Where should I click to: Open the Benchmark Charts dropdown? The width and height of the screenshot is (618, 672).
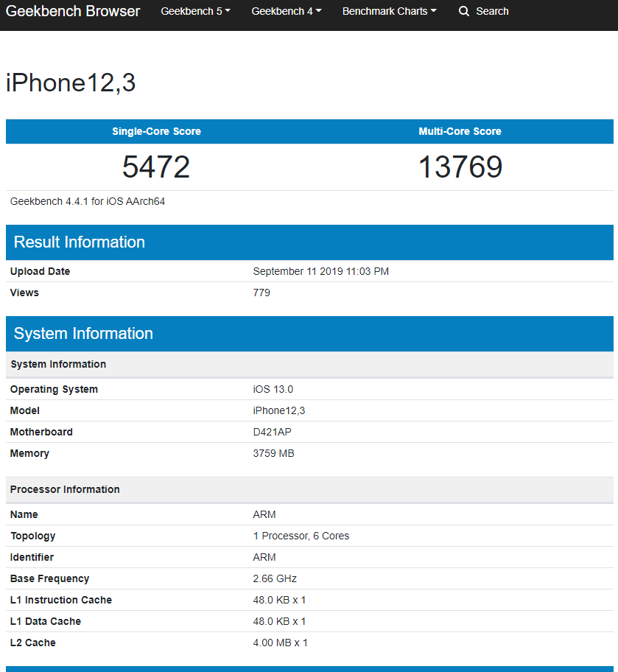coord(389,11)
